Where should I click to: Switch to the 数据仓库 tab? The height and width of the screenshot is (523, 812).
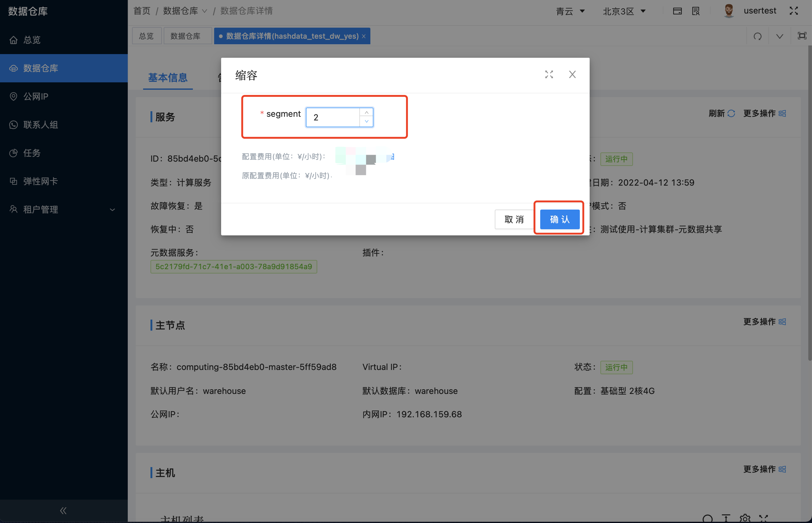(x=187, y=35)
